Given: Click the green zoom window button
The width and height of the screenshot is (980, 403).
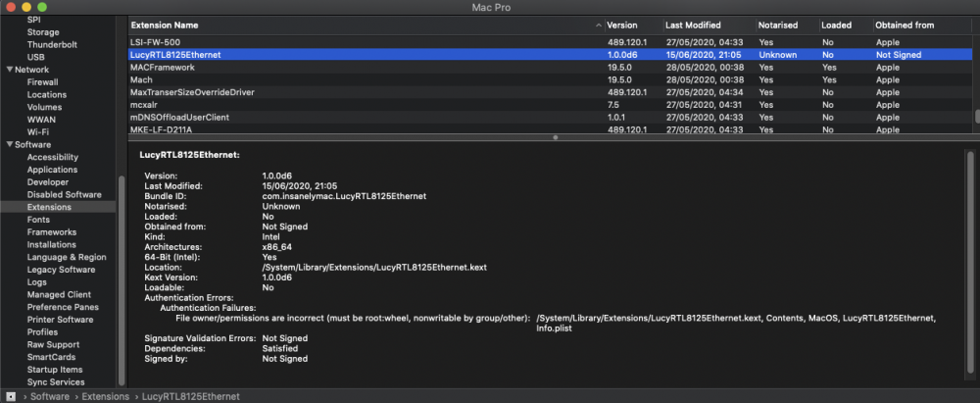Looking at the screenshot, I should point(42,7).
